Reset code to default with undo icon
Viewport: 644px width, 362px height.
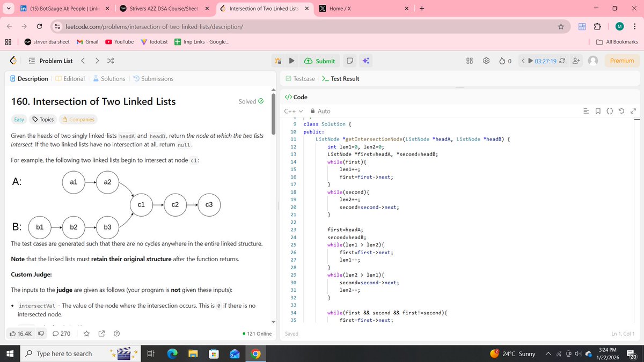click(621, 111)
